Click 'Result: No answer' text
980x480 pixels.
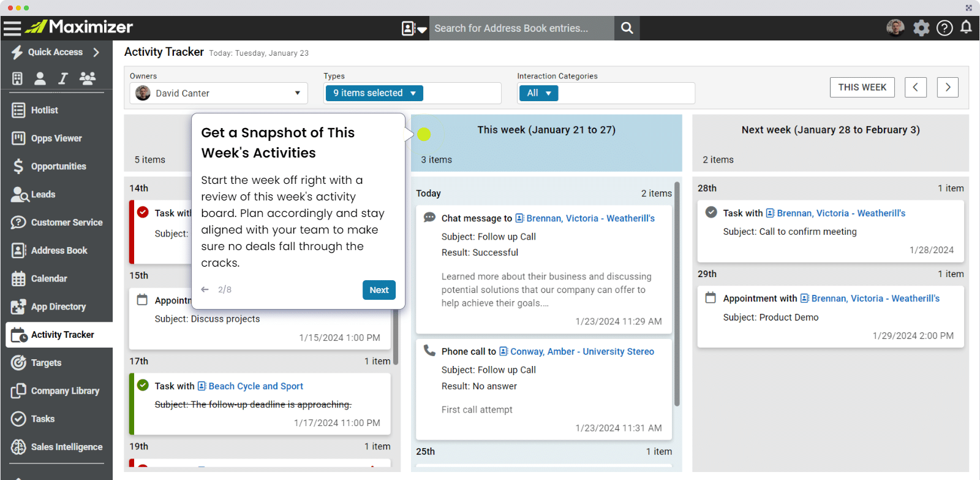(479, 386)
